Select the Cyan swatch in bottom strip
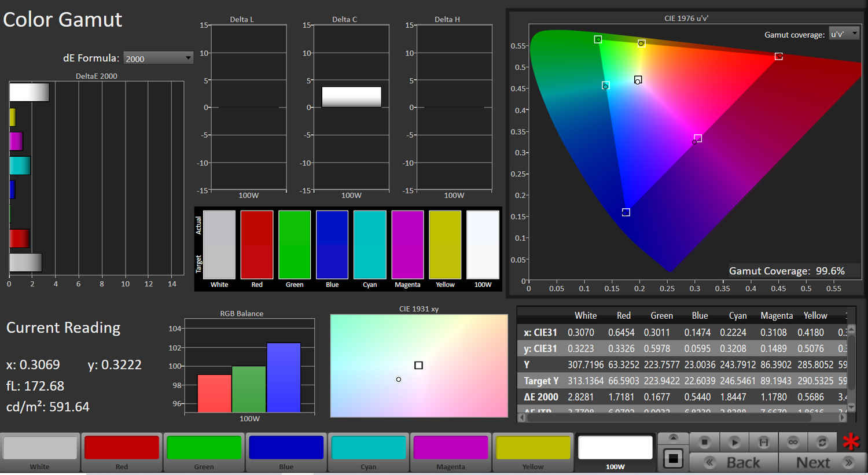The image size is (868, 475). (368, 448)
